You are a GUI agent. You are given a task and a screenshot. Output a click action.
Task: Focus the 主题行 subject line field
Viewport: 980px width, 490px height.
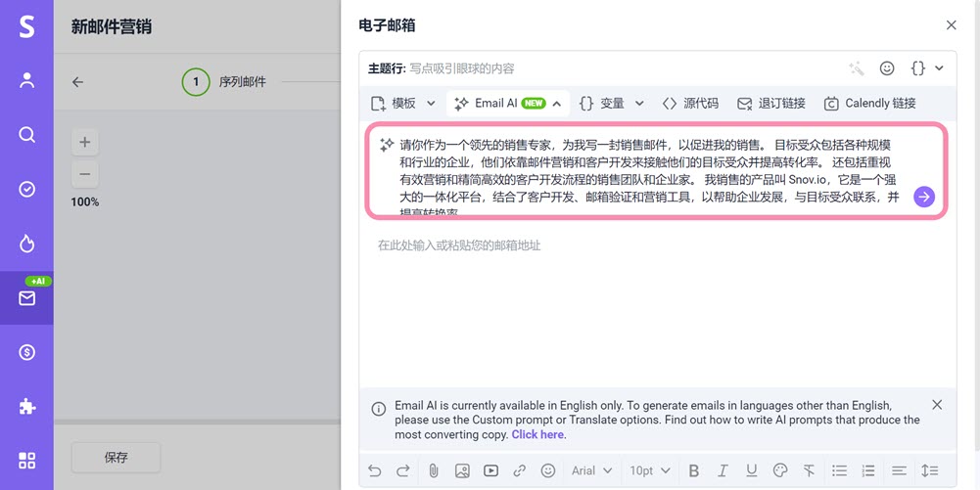tap(625, 68)
